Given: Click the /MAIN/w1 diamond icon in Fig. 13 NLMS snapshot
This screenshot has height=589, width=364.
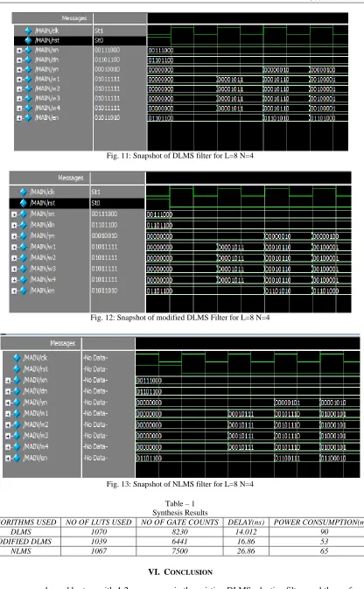Looking at the screenshot, I should click(17, 413).
